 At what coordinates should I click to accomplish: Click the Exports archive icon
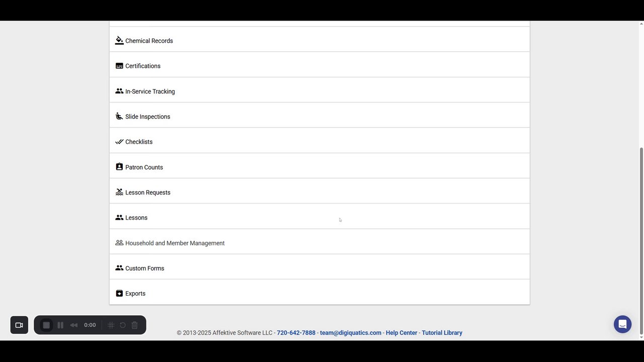pyautogui.click(x=119, y=293)
